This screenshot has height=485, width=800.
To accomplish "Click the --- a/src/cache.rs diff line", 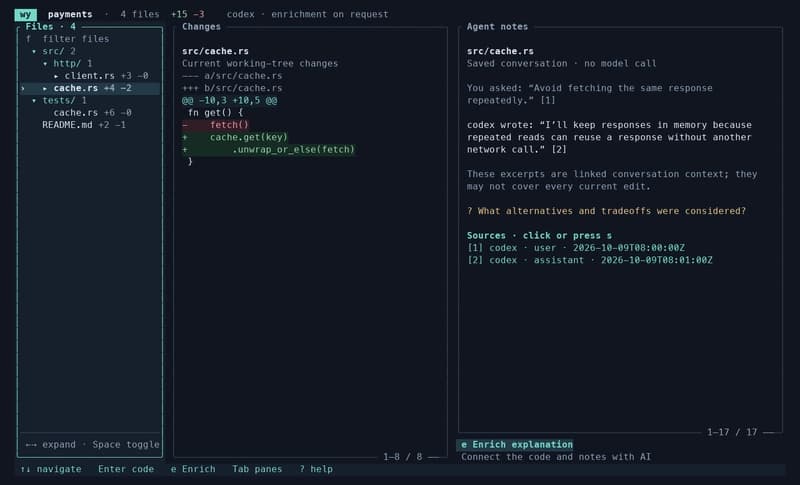I will click(x=232, y=76).
